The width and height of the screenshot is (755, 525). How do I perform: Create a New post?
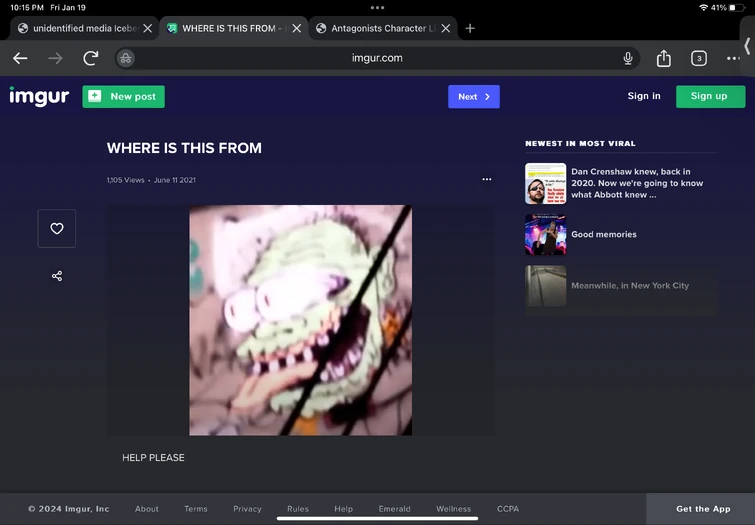pyautogui.click(x=123, y=96)
